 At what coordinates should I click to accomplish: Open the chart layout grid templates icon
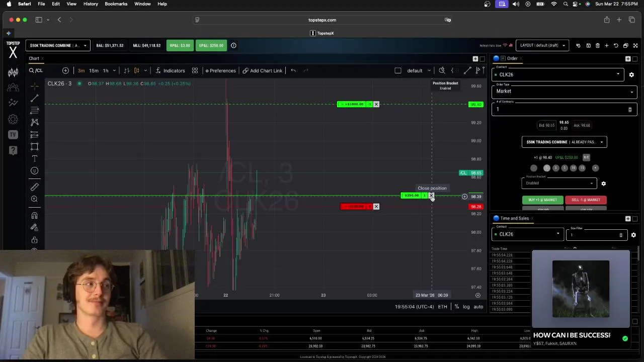pos(195,70)
